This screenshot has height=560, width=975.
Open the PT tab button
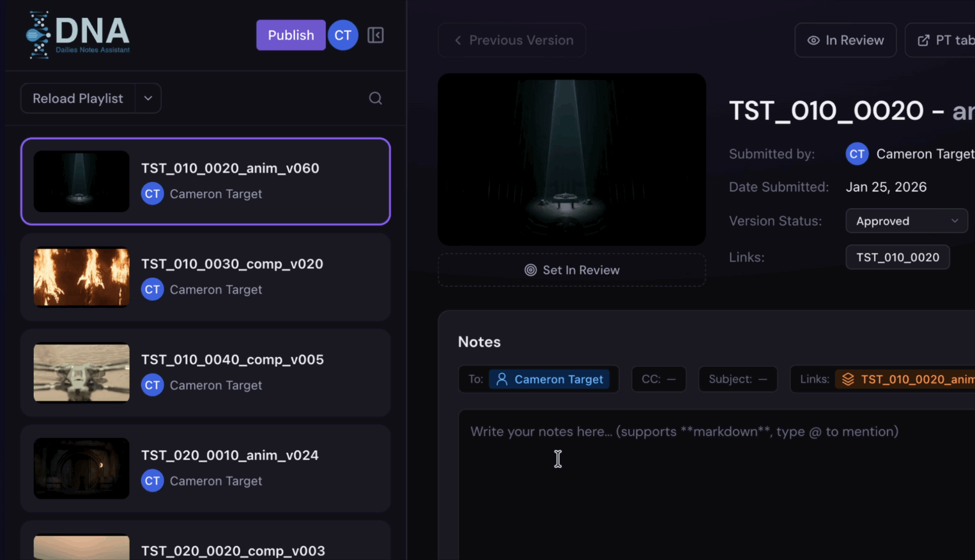940,40
